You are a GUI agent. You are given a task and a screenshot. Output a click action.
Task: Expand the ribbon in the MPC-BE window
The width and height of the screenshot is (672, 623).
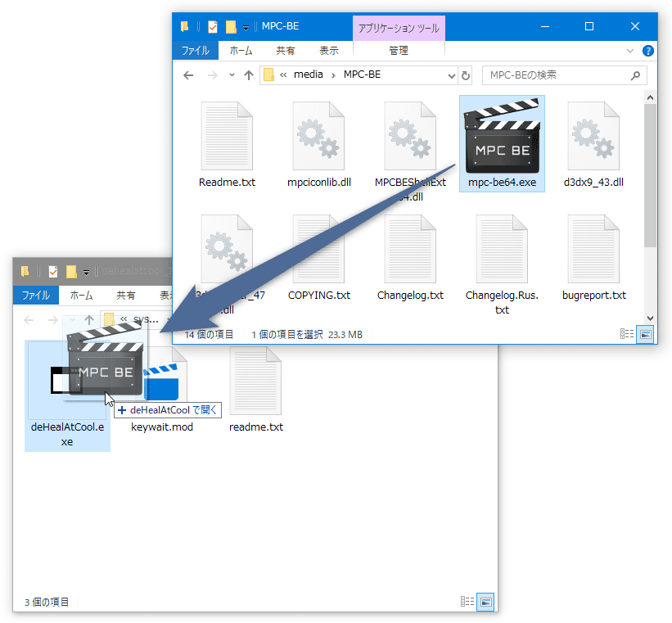(x=630, y=51)
